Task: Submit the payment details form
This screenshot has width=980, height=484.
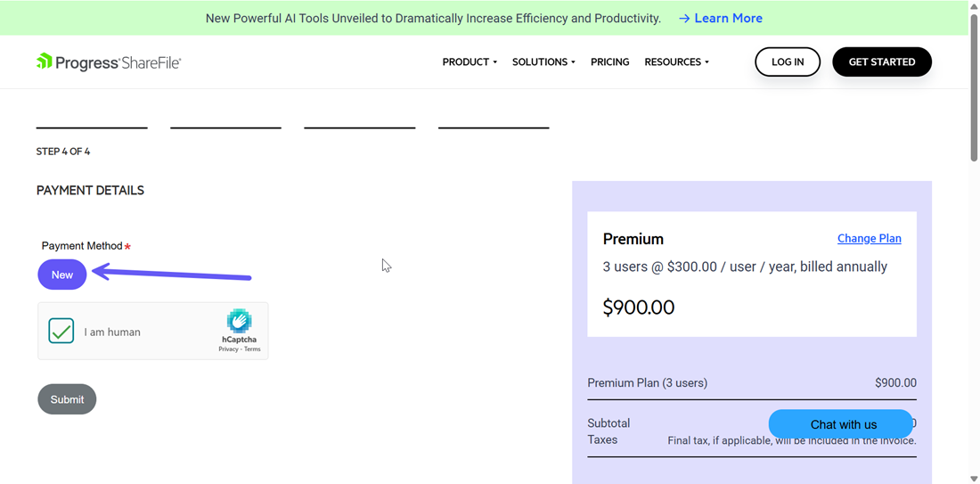Action: [x=67, y=399]
